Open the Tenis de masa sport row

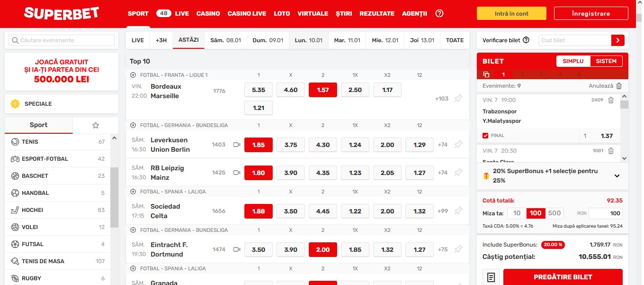(58, 261)
